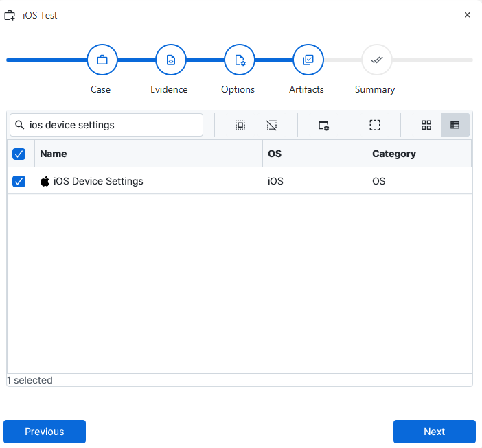482x448 pixels.
Task: Click the Next button
Action: coord(434,432)
